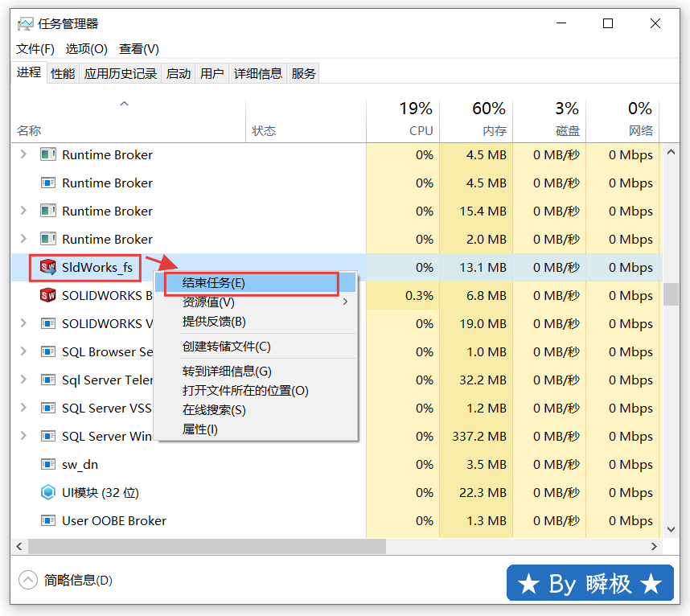Click the SQL Server VSS process icon

click(x=48, y=409)
